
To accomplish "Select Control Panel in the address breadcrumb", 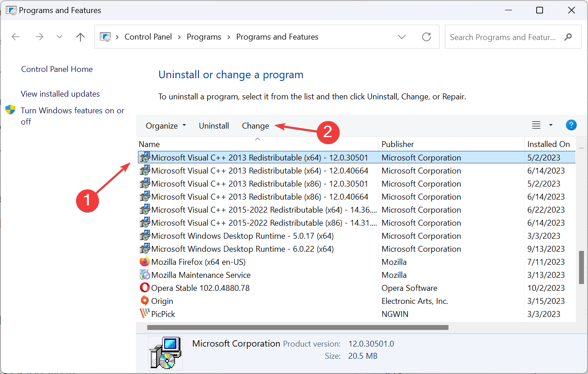I will (x=148, y=37).
